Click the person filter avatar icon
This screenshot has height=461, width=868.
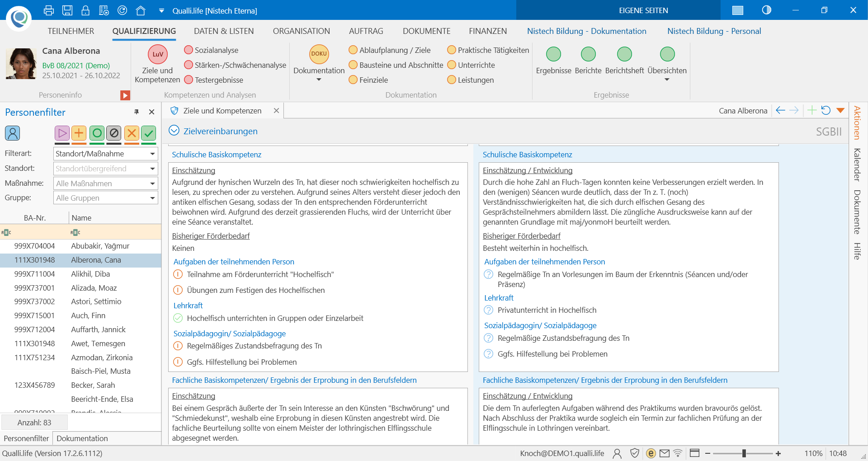13,133
